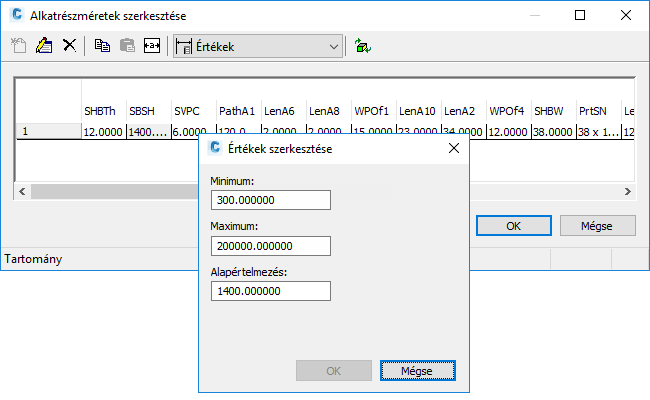Click the greyed-out OK in Értékek szerkesztése
The width and height of the screenshot is (650, 400).
point(334,371)
